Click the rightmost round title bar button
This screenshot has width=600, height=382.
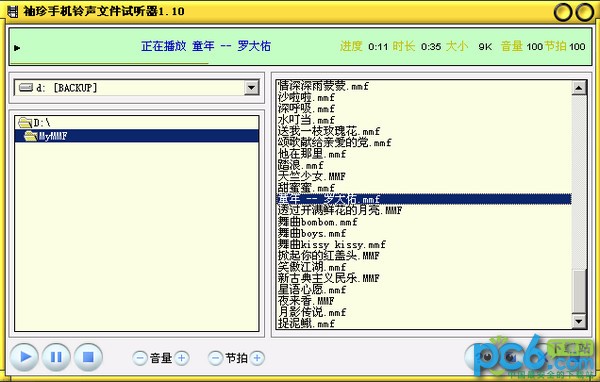[585, 13]
